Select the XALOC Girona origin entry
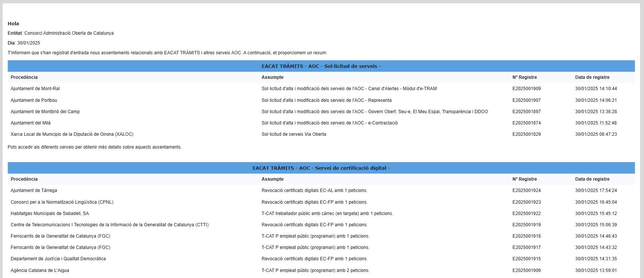Image resolution: width=644 pixels, height=278 pixels. click(x=72, y=134)
